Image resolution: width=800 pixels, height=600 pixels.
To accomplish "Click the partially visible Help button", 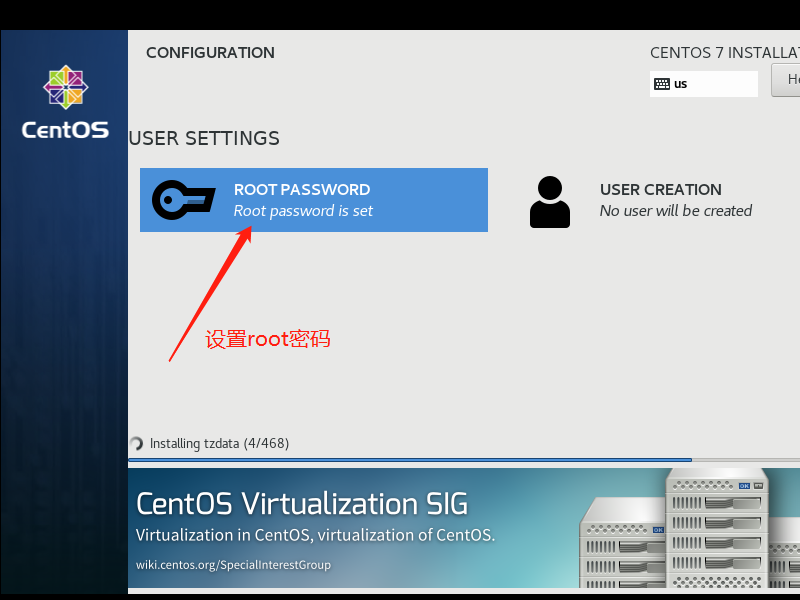I will point(786,80).
